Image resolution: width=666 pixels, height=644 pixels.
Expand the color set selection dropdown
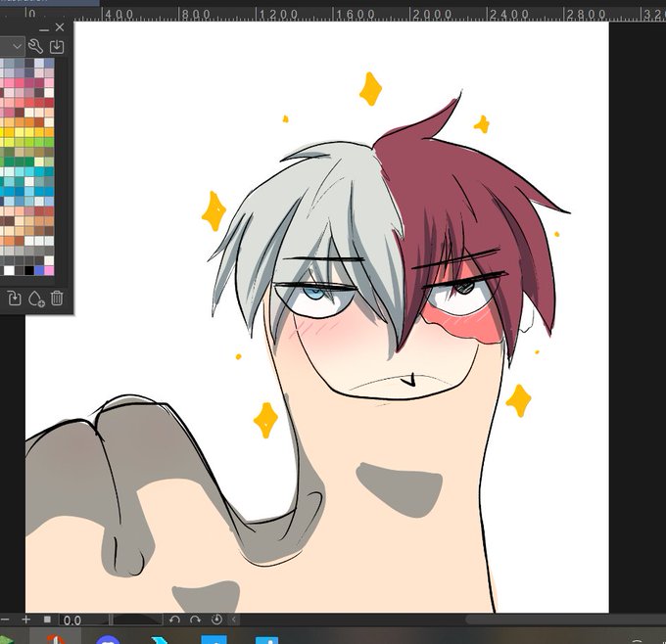[18, 46]
